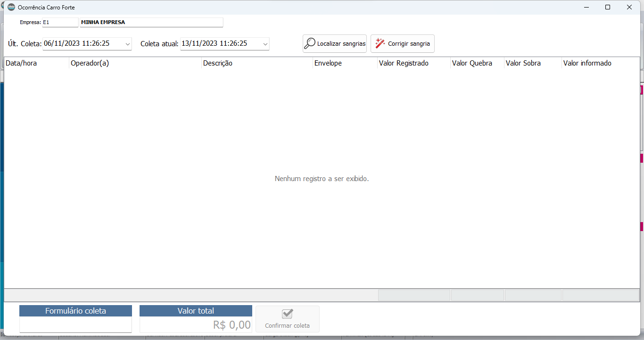644x340 pixels.
Task: Click the checkmark icon above Confirmar coleta
Action: pos(287,314)
